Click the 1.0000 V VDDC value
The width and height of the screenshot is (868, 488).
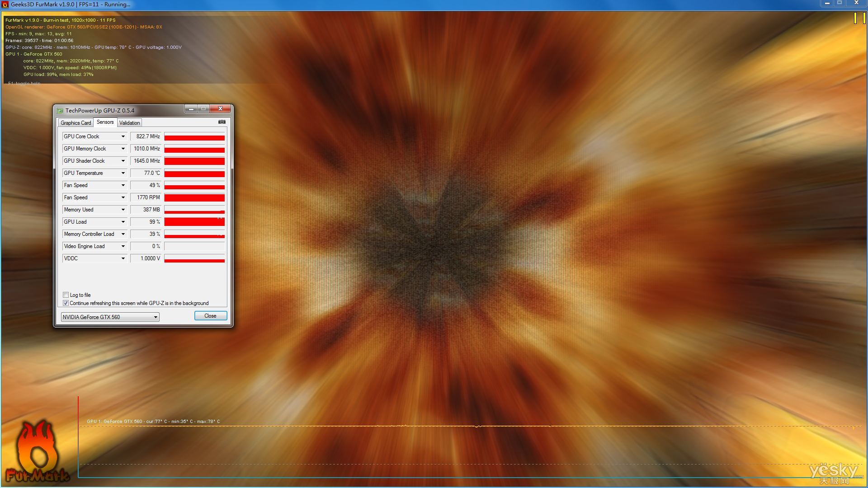coord(146,258)
